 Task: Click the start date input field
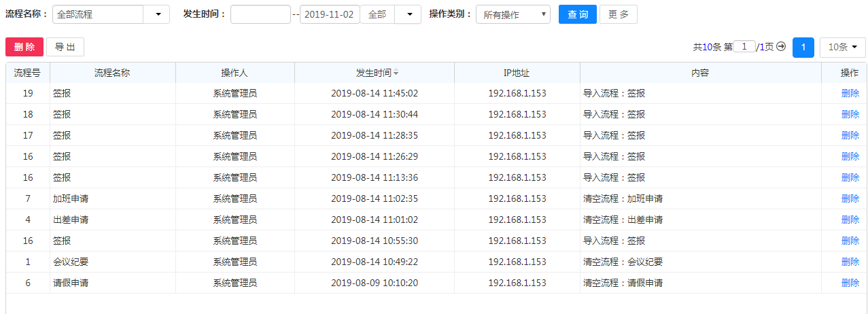tap(260, 14)
